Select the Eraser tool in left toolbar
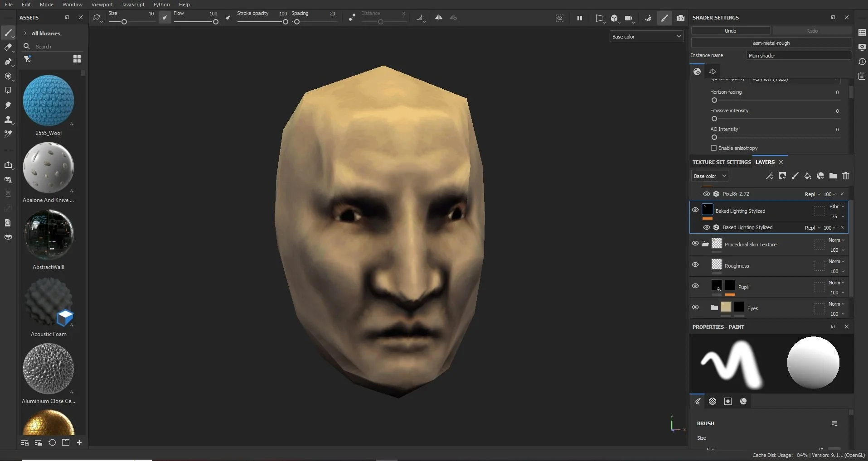Screen dimensions: 868x461 coord(8,47)
